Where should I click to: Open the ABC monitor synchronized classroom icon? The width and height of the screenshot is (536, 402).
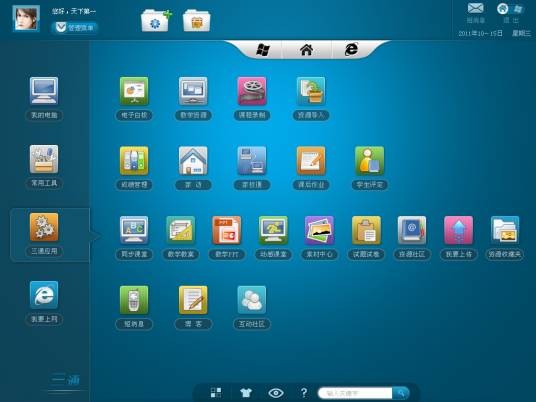[x=134, y=230]
